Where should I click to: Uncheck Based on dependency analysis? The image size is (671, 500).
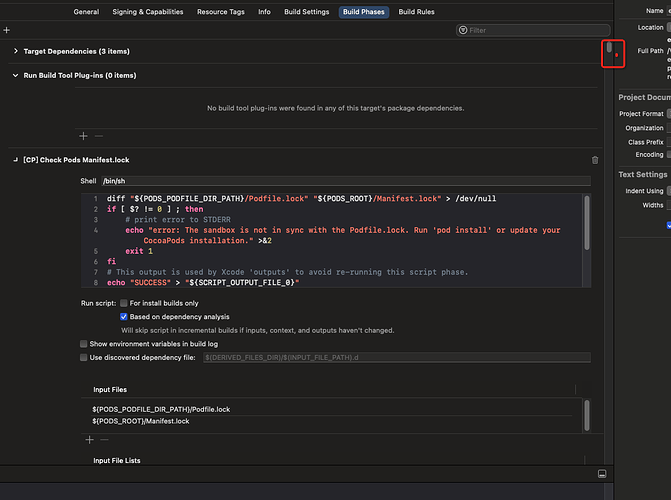point(124,316)
